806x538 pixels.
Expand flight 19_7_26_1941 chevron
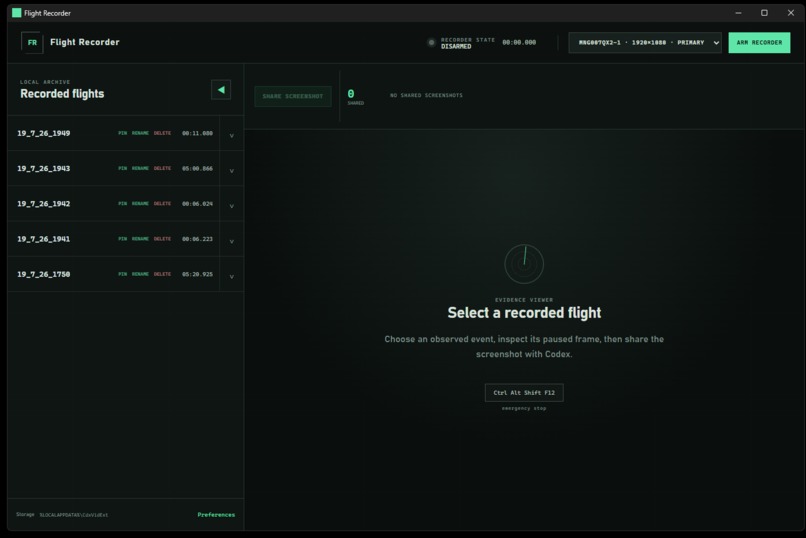pos(232,242)
